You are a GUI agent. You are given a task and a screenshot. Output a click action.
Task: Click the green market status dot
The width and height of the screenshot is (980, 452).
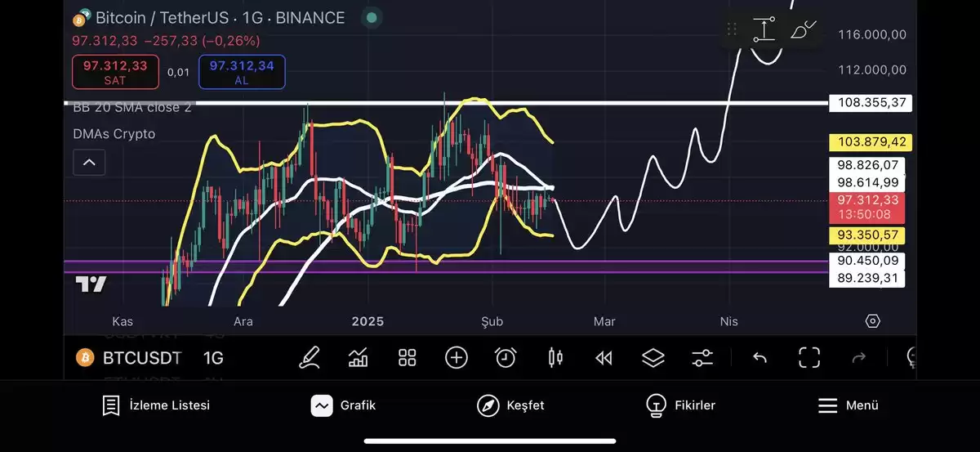point(372,17)
